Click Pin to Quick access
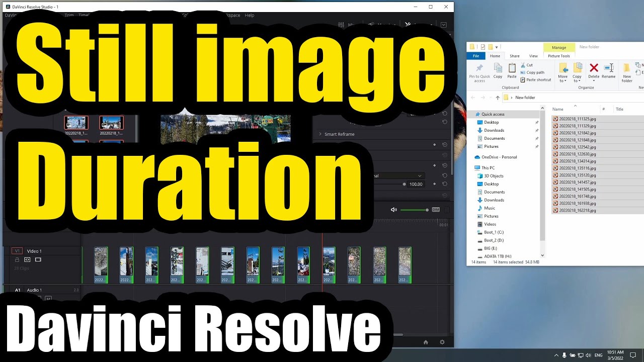644x362 pixels. (479, 73)
